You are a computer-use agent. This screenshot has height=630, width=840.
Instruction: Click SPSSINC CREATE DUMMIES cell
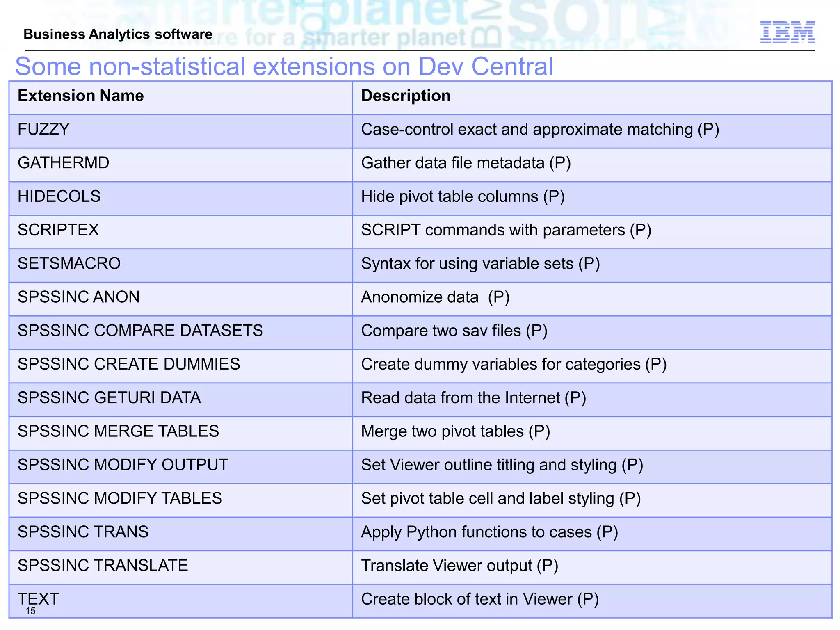181,366
